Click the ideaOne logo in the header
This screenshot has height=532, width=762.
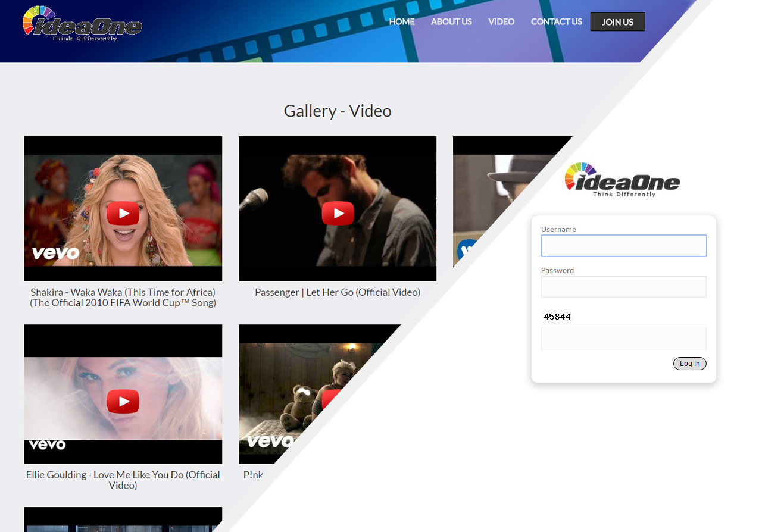click(82, 23)
